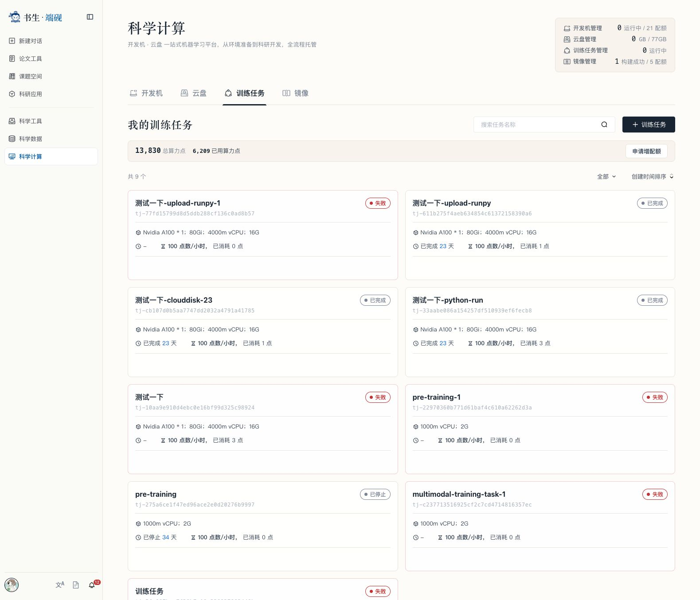This screenshot has width=700, height=600.
Task: Click 已消耗 3 点 on 测试一下-python-run
Action: [x=535, y=343]
